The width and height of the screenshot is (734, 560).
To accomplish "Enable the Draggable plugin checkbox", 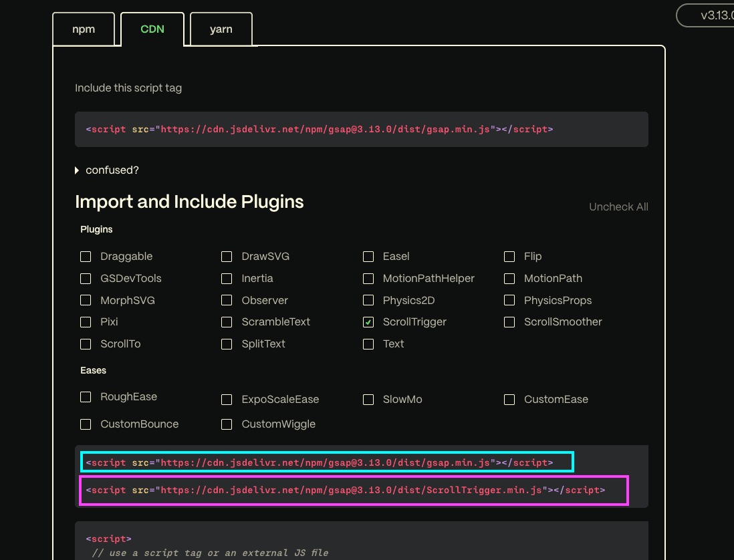I will click(x=86, y=257).
